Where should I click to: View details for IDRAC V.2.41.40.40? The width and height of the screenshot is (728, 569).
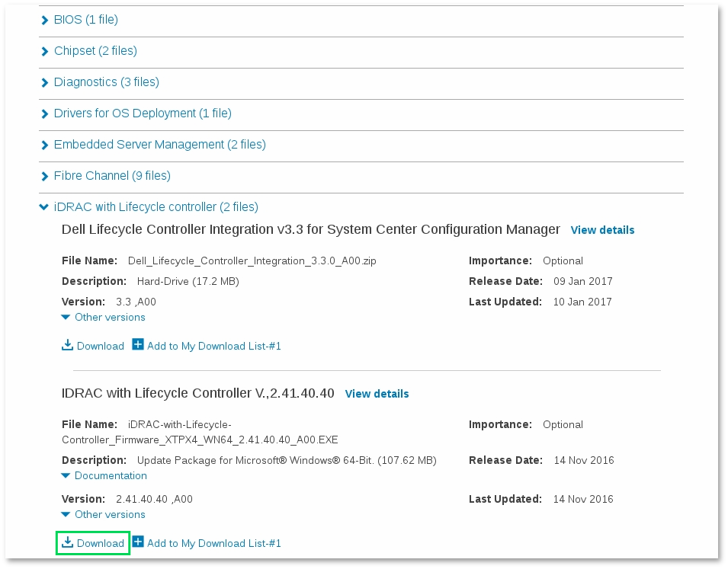pos(377,394)
